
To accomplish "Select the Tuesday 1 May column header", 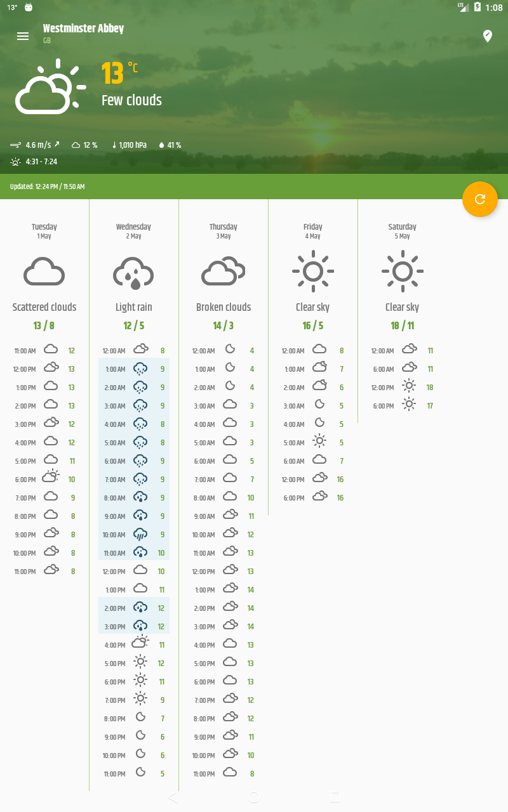I will coord(44,231).
